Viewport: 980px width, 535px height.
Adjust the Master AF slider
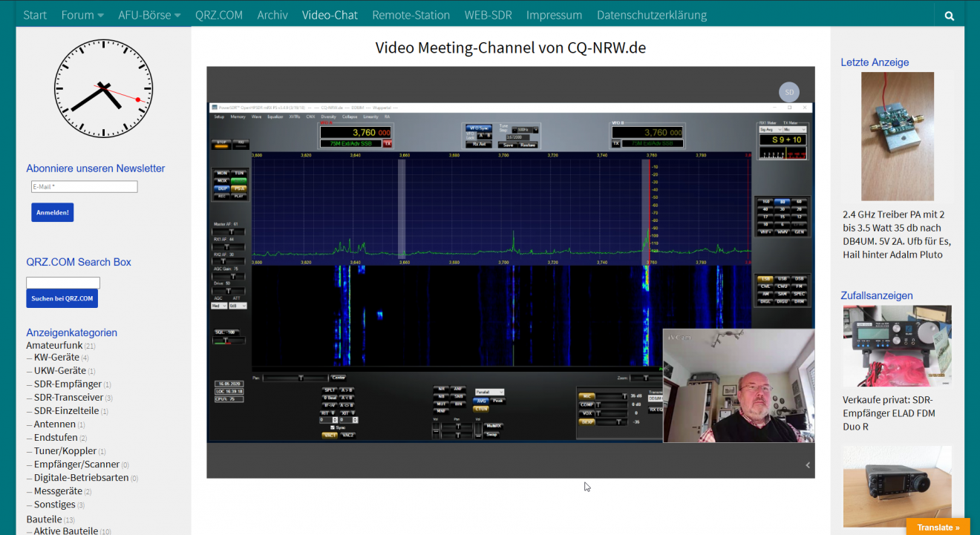pyautogui.click(x=228, y=232)
